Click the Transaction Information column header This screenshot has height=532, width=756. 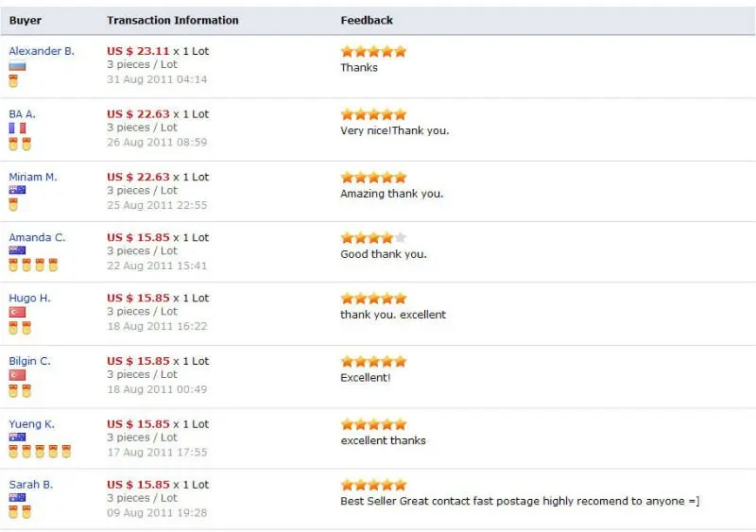tap(173, 20)
